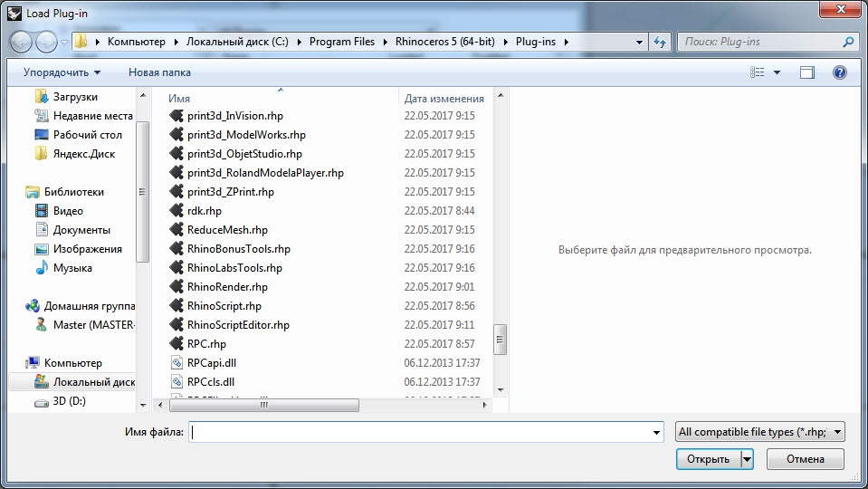Click the Имя файла input field
Screen dimensions: 868x489
tap(426, 432)
